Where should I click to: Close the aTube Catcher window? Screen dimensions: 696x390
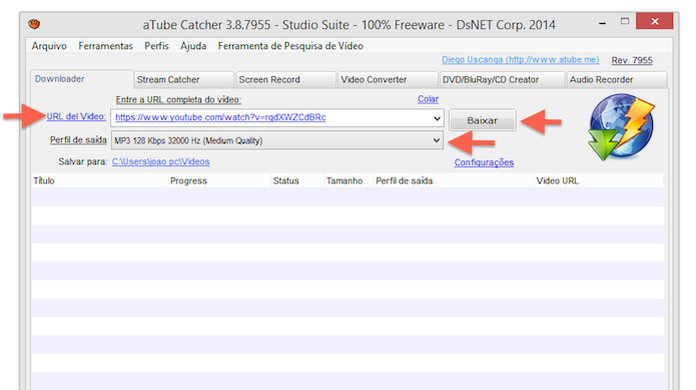pyautogui.click(x=655, y=21)
